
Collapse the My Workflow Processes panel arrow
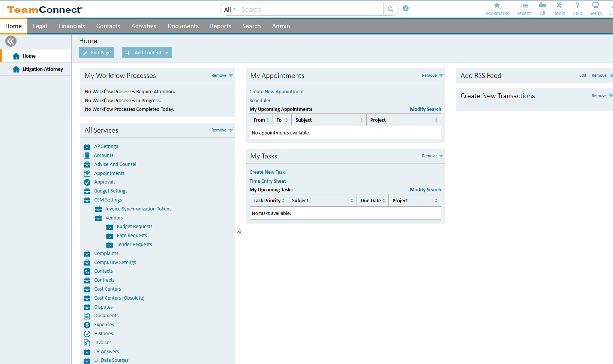pyautogui.click(x=231, y=76)
